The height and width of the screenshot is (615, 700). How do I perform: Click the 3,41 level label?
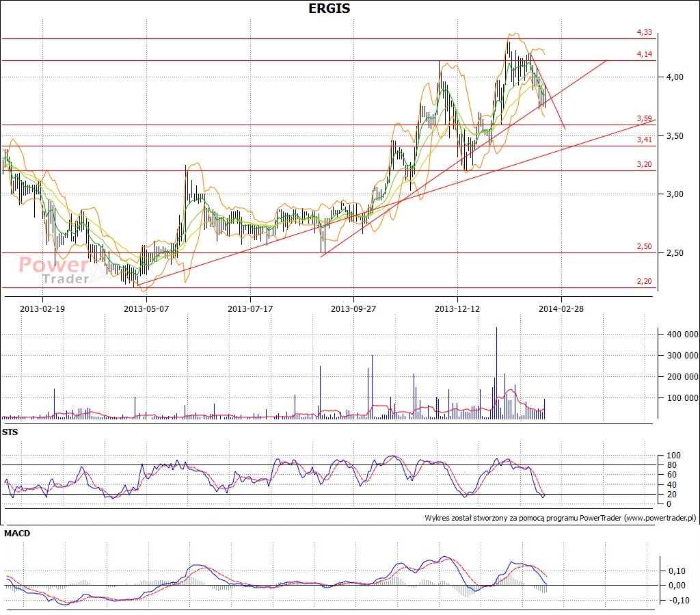[644, 140]
